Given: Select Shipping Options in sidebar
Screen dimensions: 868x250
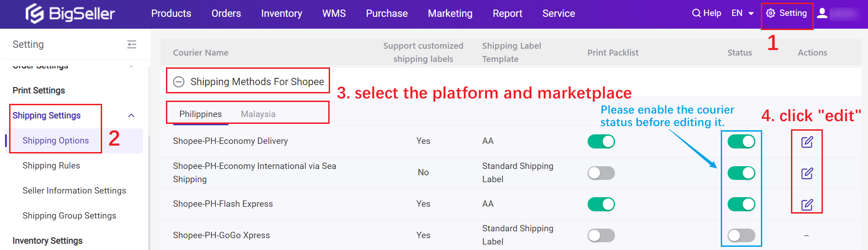Looking at the screenshot, I should [56, 141].
